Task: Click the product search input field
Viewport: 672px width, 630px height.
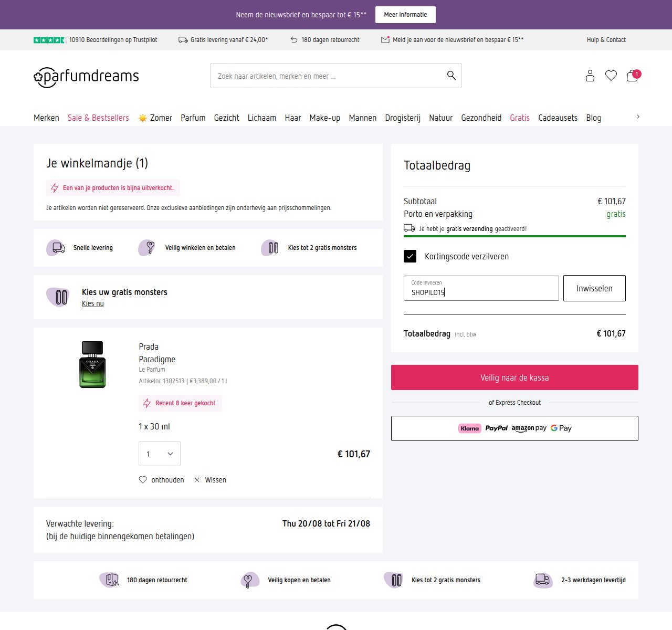Action: coord(336,76)
